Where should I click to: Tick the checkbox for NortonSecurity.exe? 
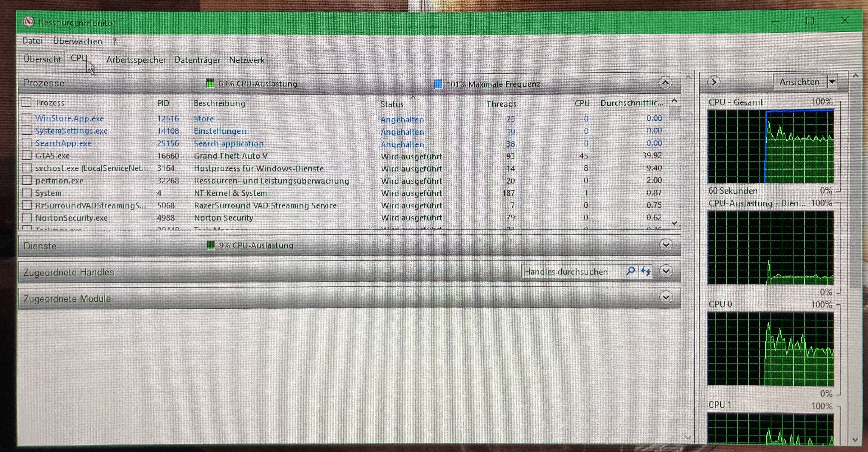[x=27, y=217]
